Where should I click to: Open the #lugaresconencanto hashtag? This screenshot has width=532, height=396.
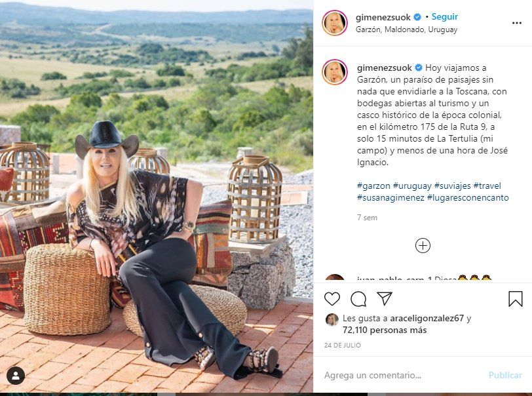(468, 197)
